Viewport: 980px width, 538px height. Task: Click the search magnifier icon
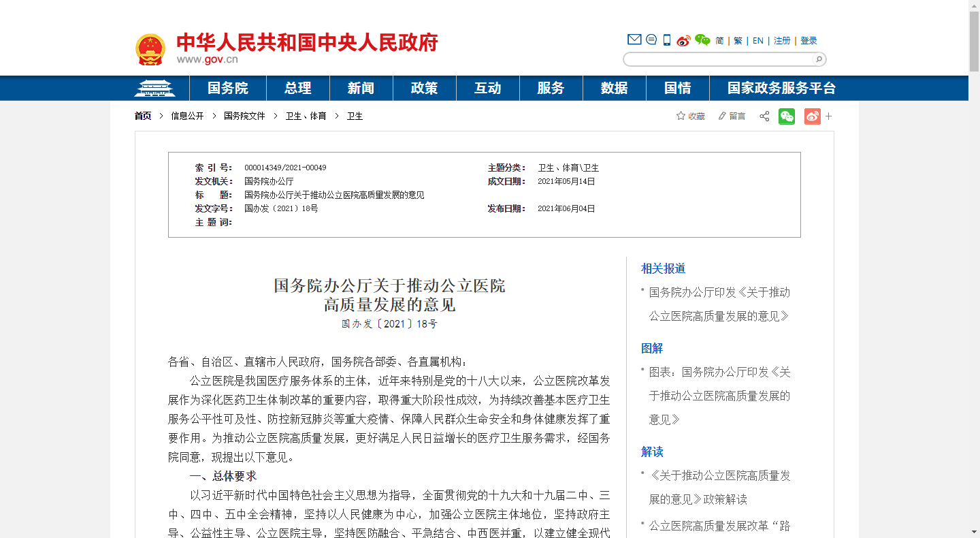tap(819, 59)
